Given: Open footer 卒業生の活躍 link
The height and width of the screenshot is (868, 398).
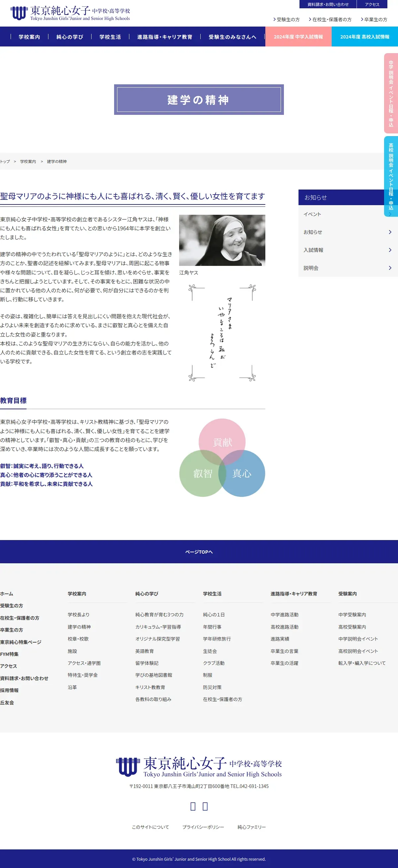Looking at the screenshot, I should pyautogui.click(x=285, y=663).
